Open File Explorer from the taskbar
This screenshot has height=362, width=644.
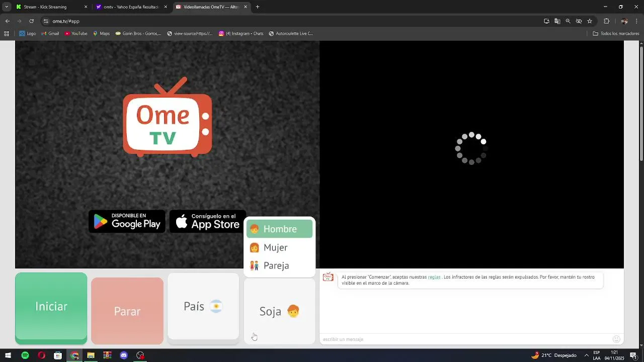91,355
